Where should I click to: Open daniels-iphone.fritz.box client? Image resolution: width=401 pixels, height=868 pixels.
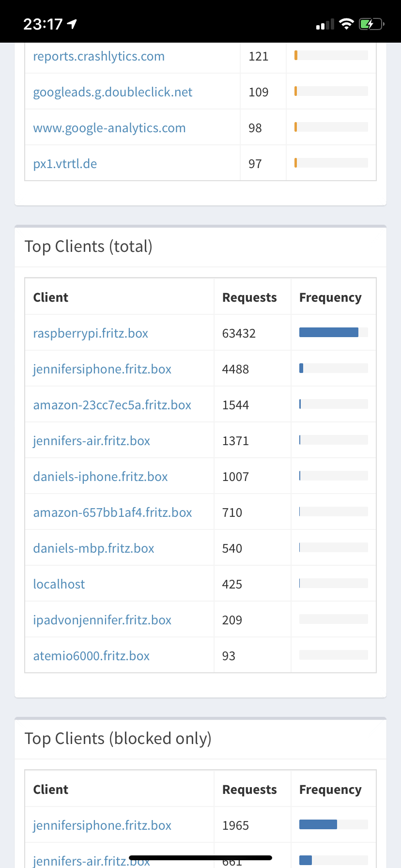tap(100, 477)
